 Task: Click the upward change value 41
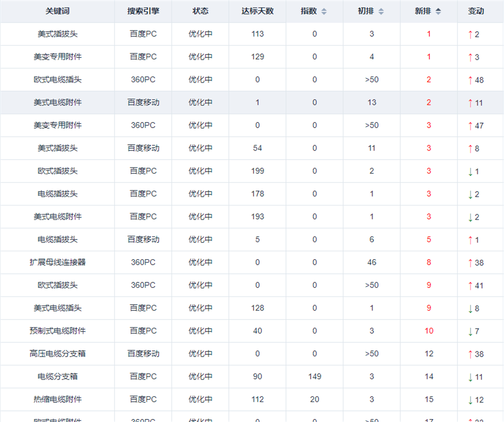point(479,285)
